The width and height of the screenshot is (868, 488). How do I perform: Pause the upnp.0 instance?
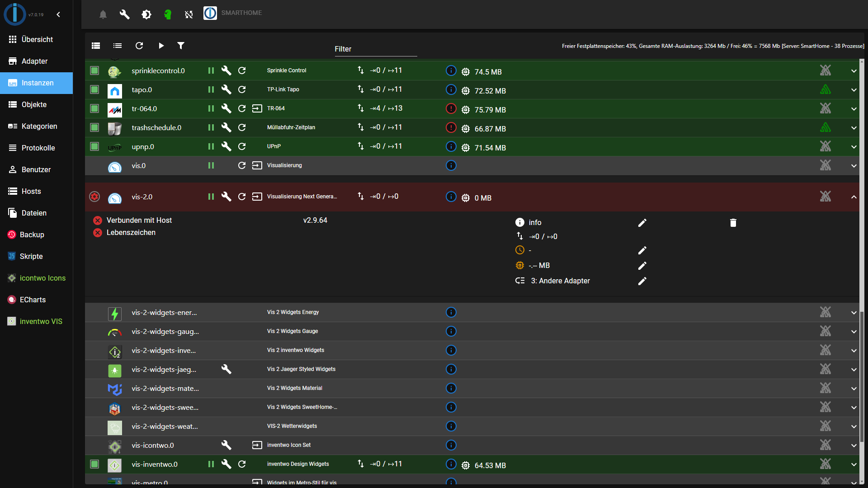tap(211, 146)
